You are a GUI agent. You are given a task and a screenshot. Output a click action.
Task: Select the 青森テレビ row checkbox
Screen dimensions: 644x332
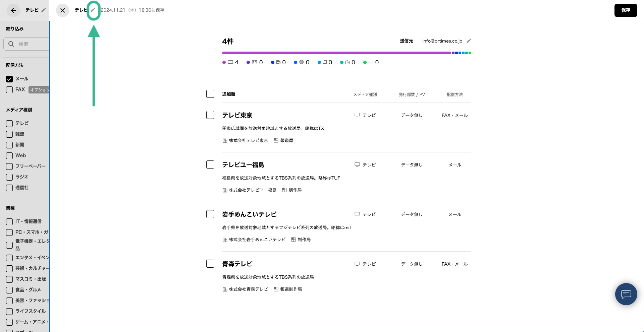210,264
